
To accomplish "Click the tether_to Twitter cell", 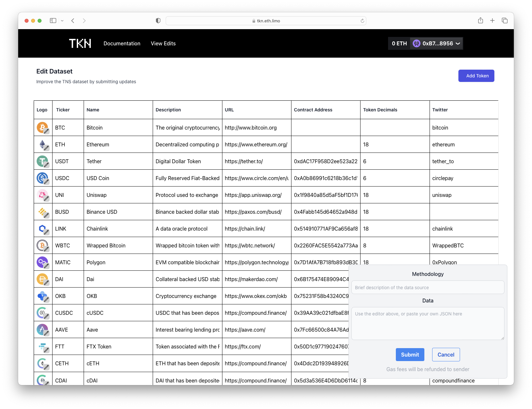I will click(464, 161).
